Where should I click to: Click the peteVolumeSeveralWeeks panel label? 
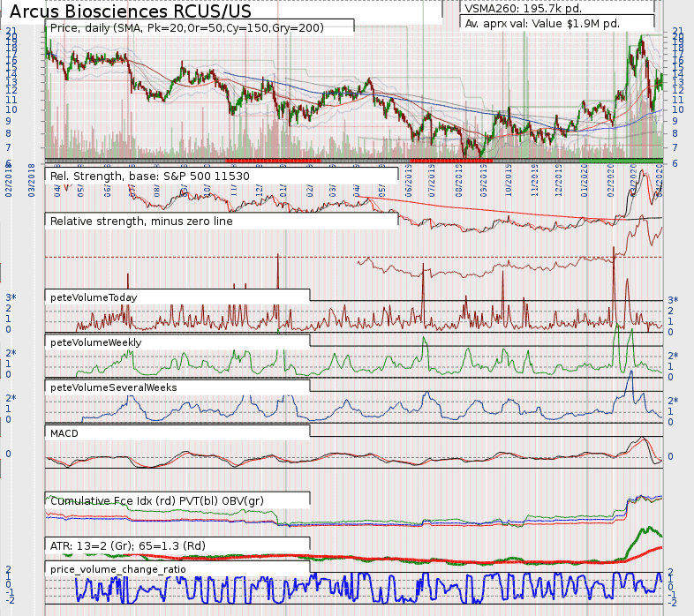(113, 387)
